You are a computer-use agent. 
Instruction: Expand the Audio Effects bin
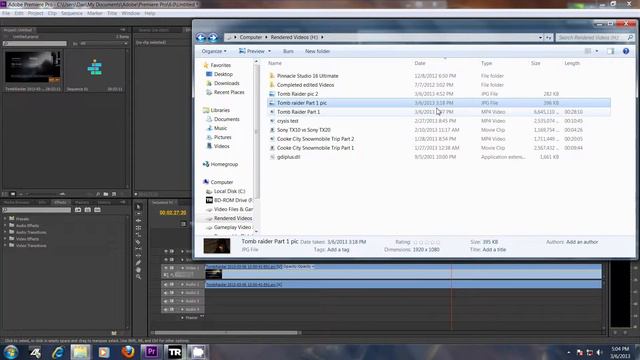[5, 225]
